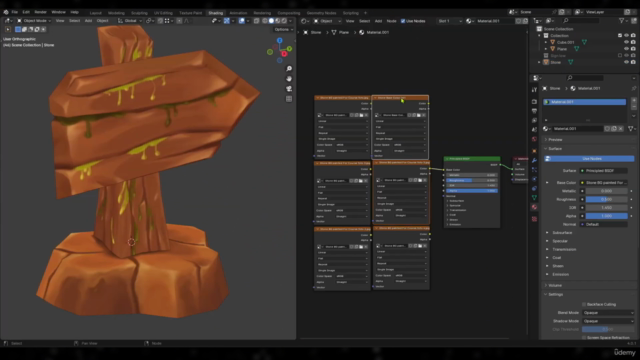Click the Normal Default field

(x=605, y=224)
